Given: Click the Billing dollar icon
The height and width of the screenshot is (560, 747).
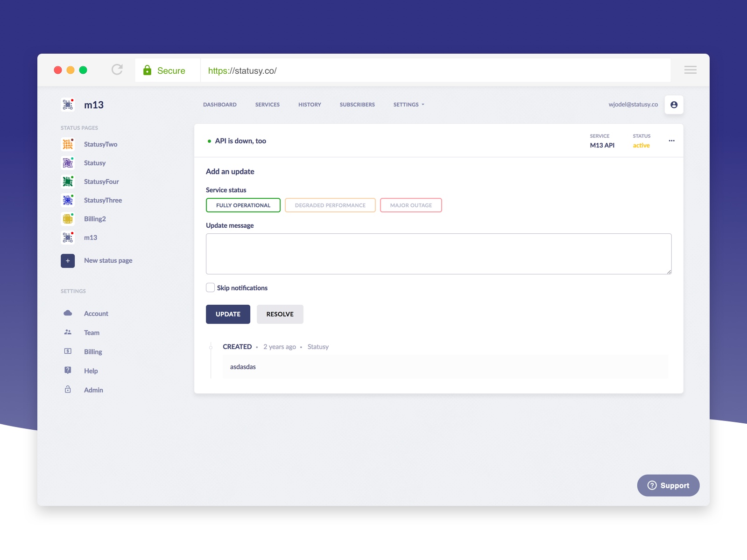Looking at the screenshot, I should 68,351.
